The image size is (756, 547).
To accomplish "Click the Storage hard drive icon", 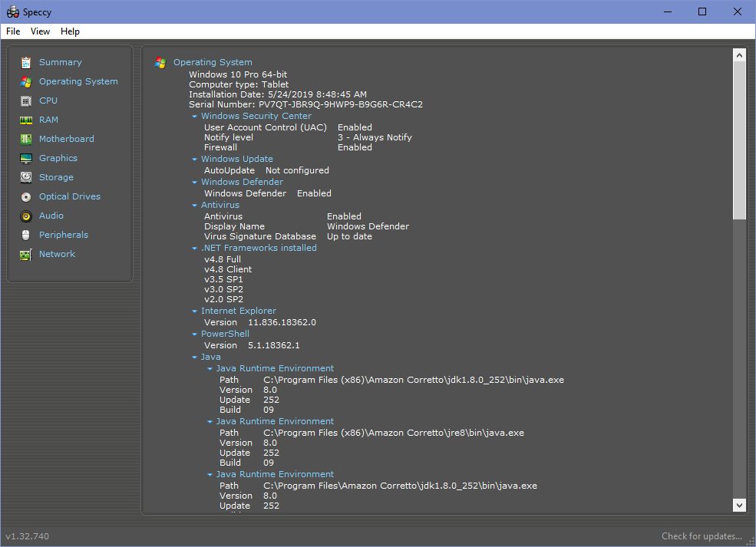I will pyautogui.click(x=26, y=177).
